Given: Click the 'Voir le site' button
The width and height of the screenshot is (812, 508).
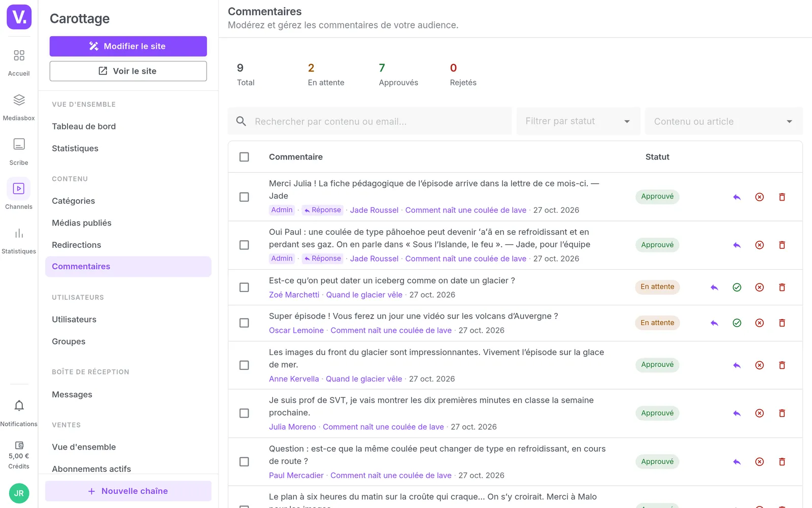Looking at the screenshot, I should [128, 71].
